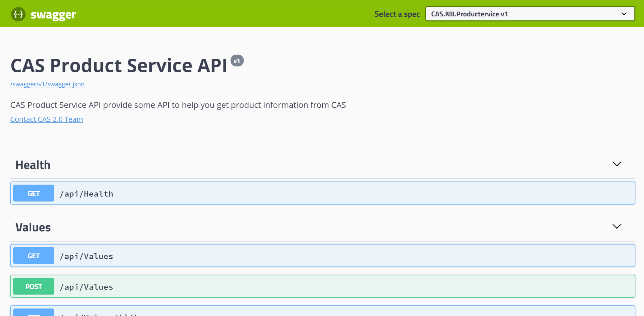Click the partially visible endpoint row at bottom
Screen dimensions: 644x316
pos(322,312)
